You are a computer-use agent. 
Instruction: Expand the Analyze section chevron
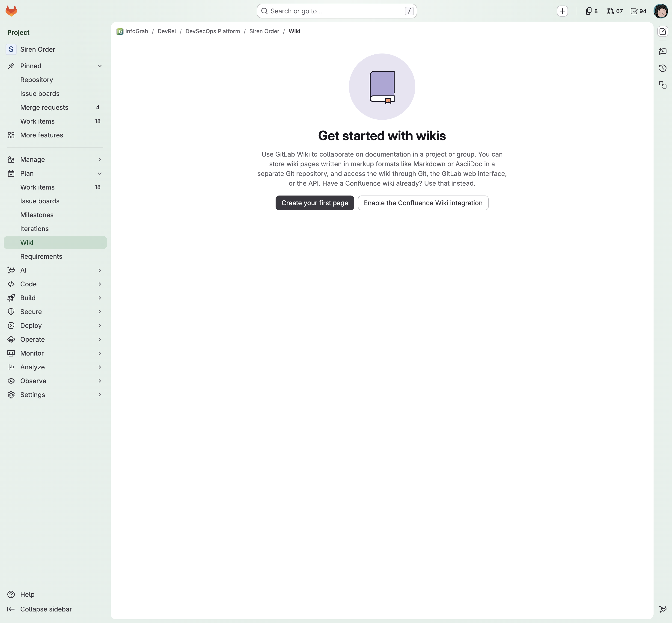[x=99, y=367]
